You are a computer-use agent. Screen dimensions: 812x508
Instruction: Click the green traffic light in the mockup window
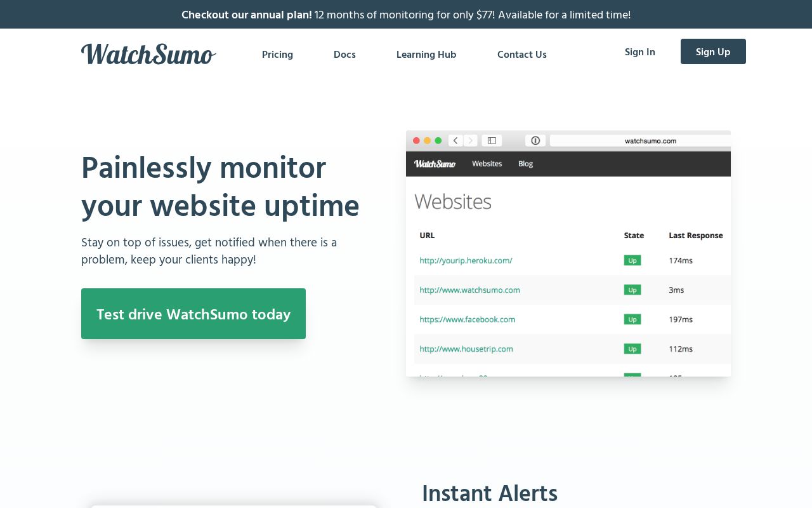(x=438, y=140)
